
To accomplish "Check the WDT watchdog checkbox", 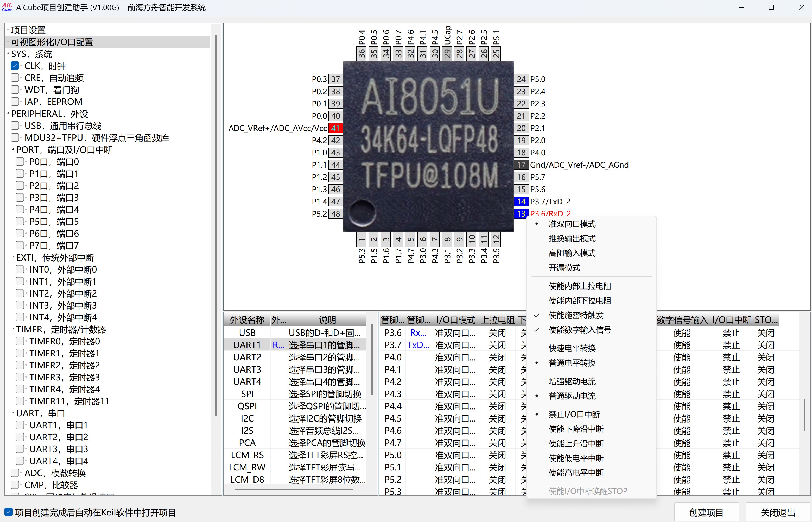I will [x=15, y=90].
